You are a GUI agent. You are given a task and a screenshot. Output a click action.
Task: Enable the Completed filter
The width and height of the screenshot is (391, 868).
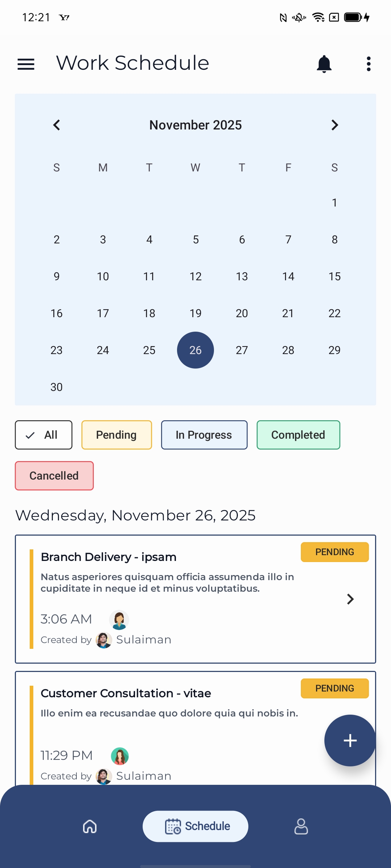[298, 435]
